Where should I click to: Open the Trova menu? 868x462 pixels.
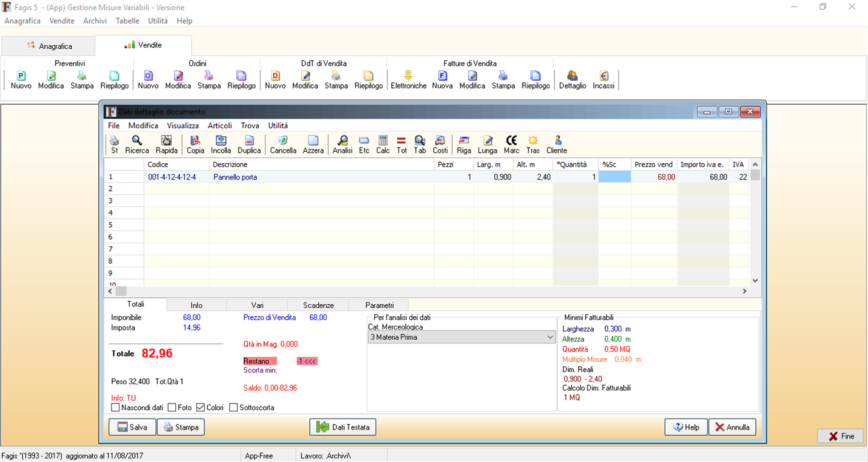coord(250,126)
